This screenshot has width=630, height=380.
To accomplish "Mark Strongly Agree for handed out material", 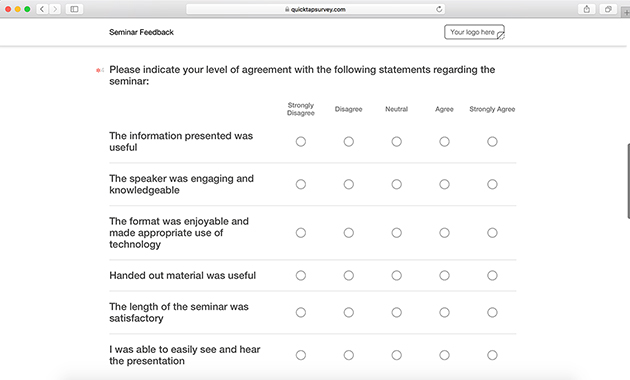I will tap(492, 275).
